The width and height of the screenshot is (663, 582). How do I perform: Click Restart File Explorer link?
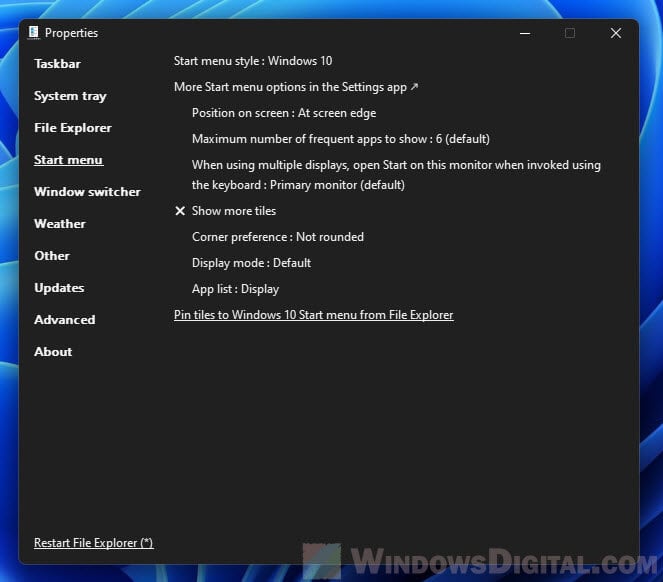(x=93, y=543)
